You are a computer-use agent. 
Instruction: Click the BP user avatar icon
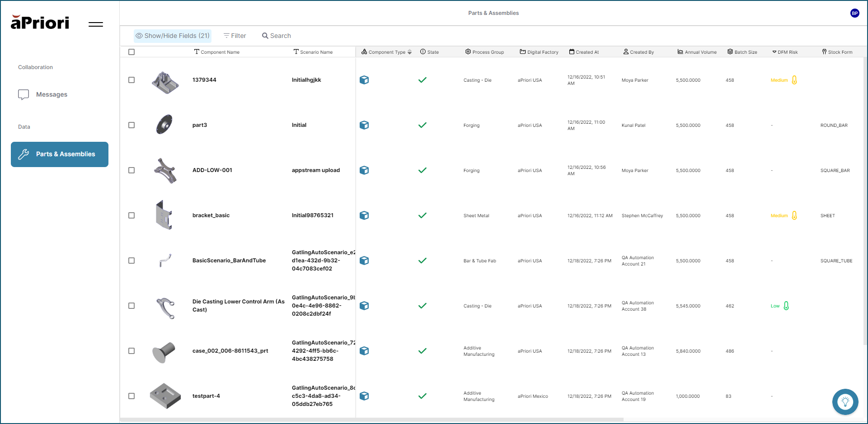pyautogui.click(x=854, y=13)
